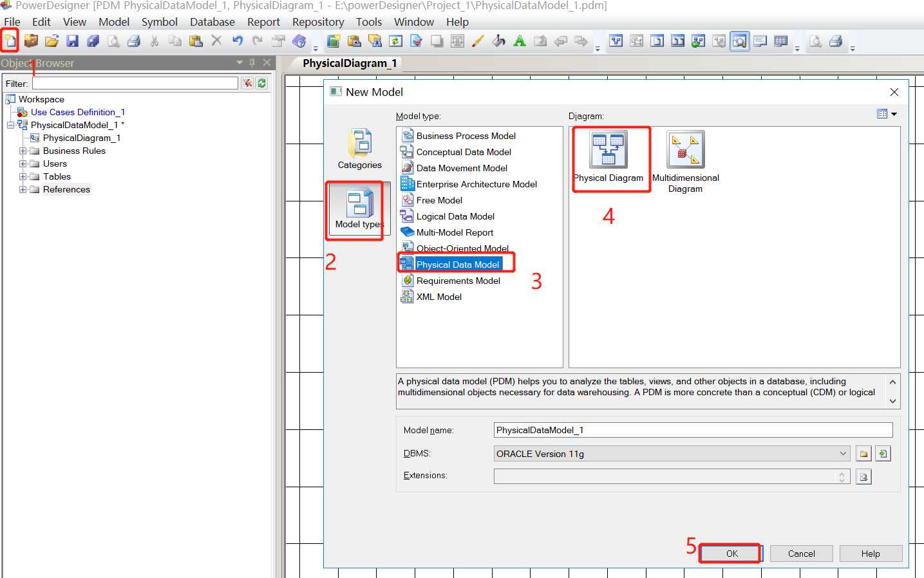Click the New Model toolbar icon
The height and width of the screenshot is (578, 924).
(x=10, y=41)
